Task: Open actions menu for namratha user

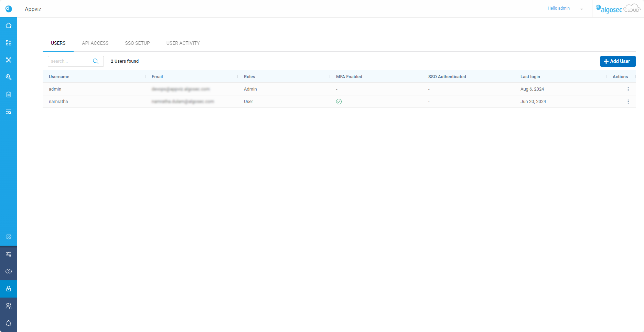Action: [x=628, y=102]
